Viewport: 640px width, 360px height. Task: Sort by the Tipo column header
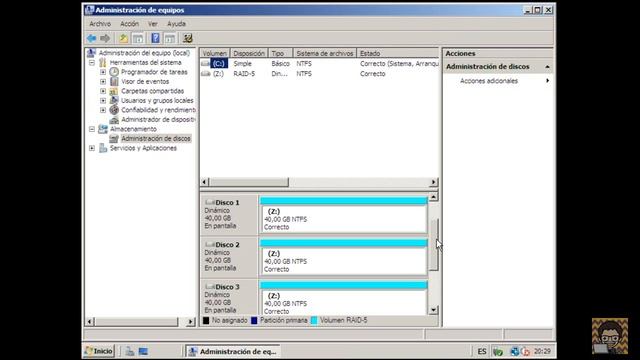(280, 53)
